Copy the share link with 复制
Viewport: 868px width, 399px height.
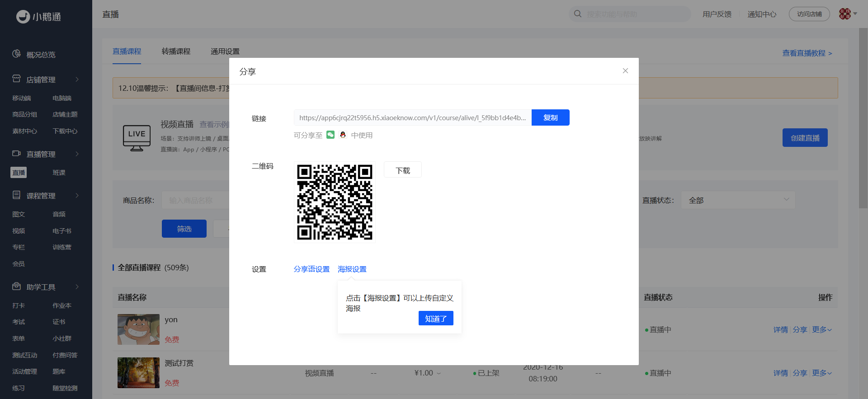point(551,117)
